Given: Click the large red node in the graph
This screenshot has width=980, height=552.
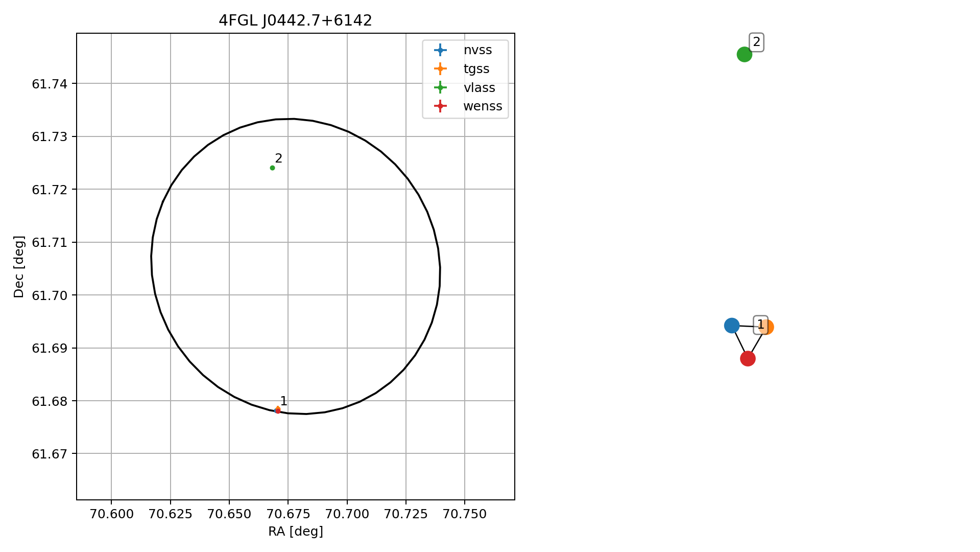Looking at the screenshot, I should [x=748, y=359].
